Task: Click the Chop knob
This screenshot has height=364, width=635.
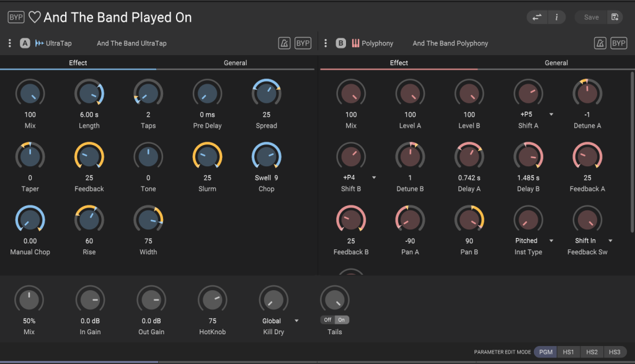Action: [x=267, y=157]
